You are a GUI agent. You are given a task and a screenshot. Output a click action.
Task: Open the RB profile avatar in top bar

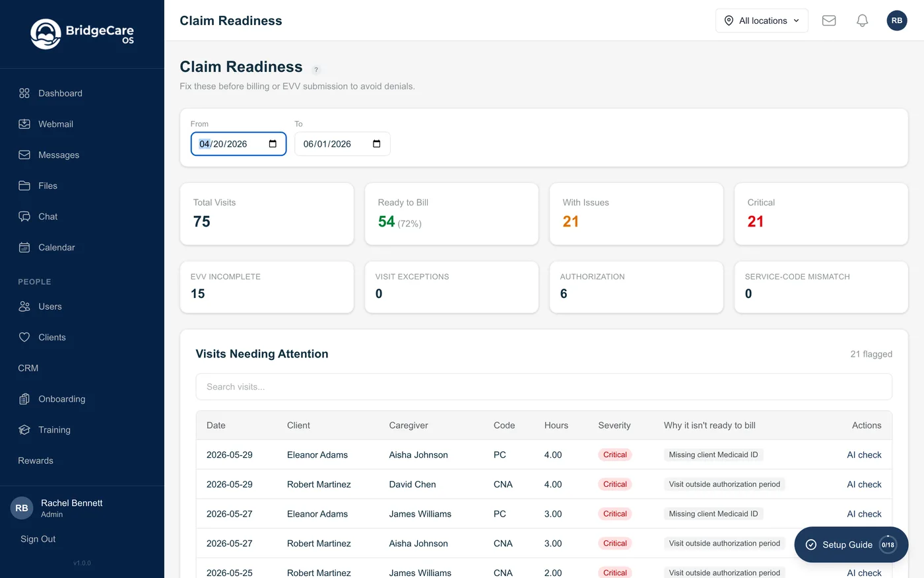[x=897, y=20]
